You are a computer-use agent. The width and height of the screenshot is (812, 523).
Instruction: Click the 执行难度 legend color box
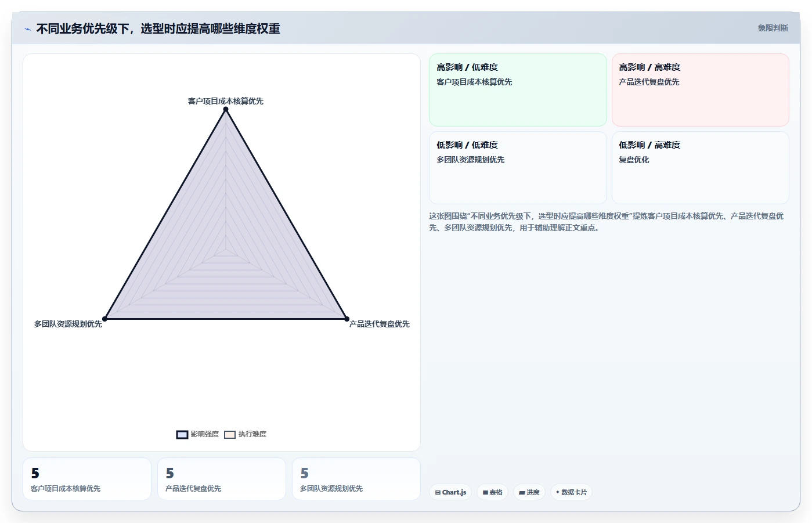click(230, 435)
